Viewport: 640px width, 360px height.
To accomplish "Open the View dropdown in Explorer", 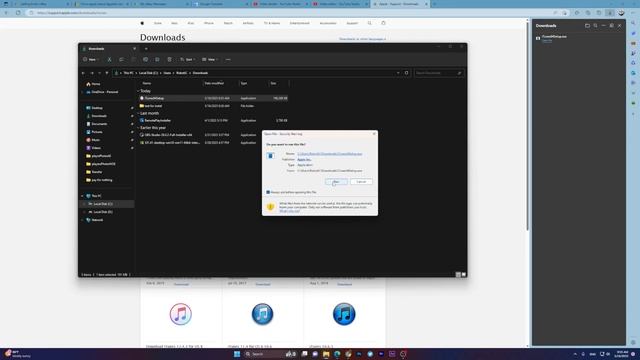I will click(x=210, y=60).
